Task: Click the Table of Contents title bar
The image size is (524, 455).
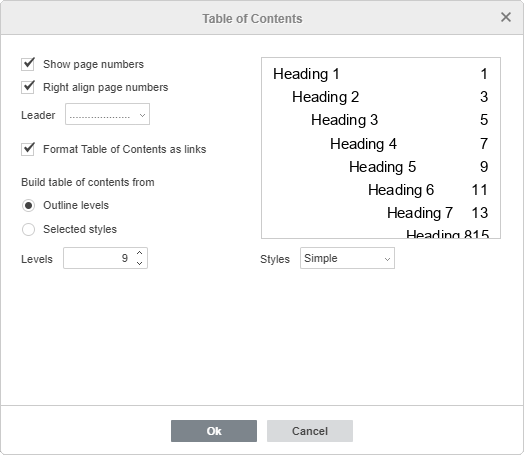Action: click(x=252, y=19)
